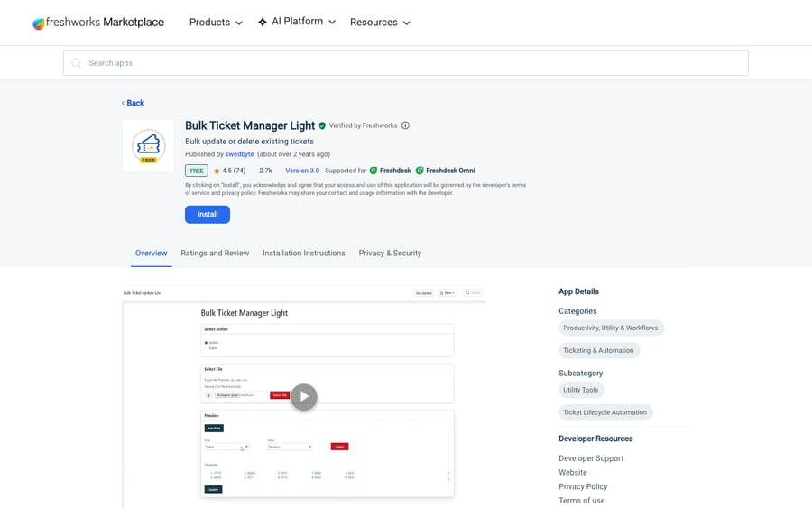This screenshot has width=812, height=508.
Task: Open the Resources dropdown
Action: click(380, 23)
